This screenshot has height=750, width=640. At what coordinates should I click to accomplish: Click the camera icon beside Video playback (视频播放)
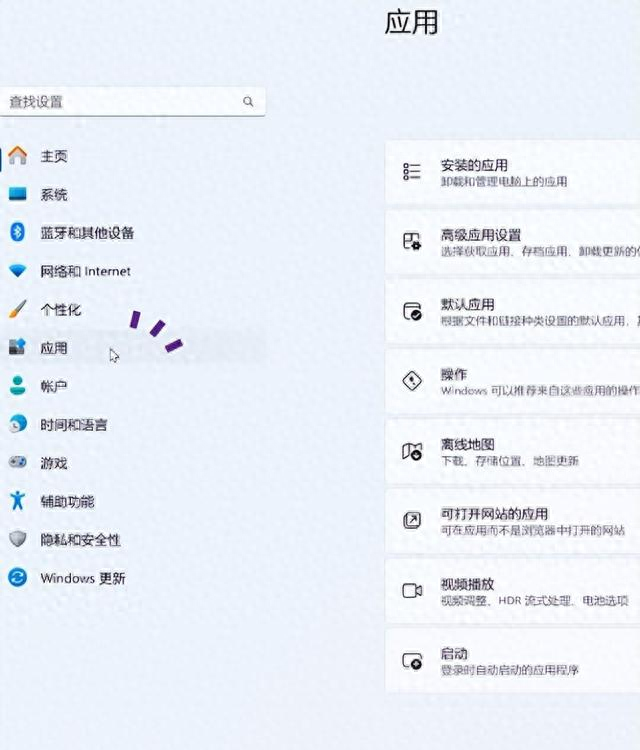(412, 591)
